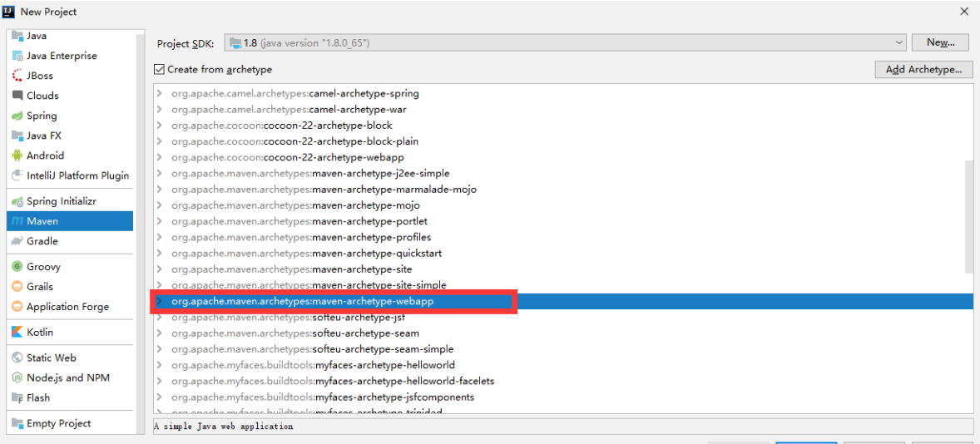Expand maven-archetype-portlet entry

[x=160, y=222]
